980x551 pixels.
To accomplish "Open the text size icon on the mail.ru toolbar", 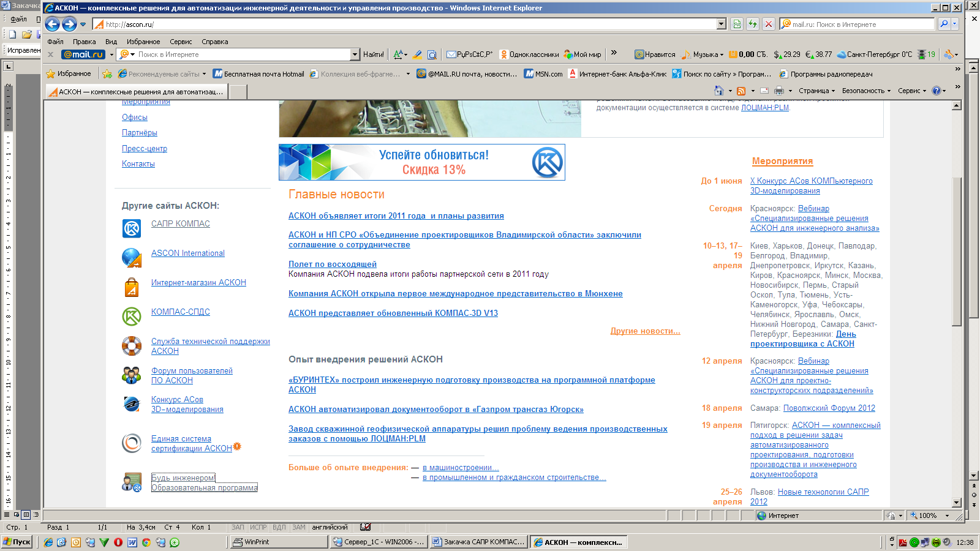I will (x=399, y=54).
